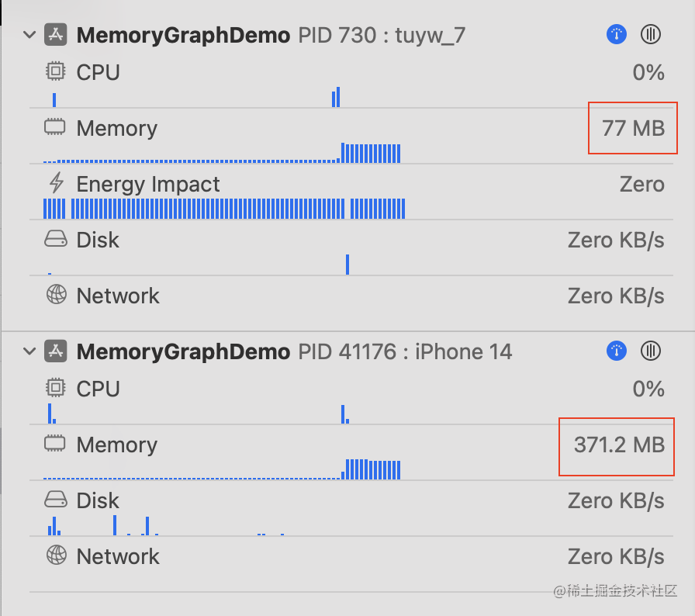
Task: Select the Energy Impact gauge row
Action: (x=351, y=192)
